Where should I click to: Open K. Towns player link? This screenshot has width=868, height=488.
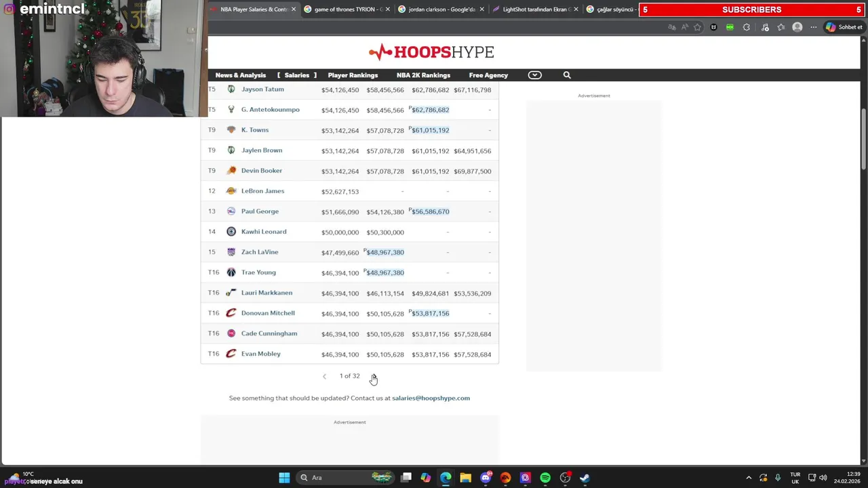coord(255,130)
